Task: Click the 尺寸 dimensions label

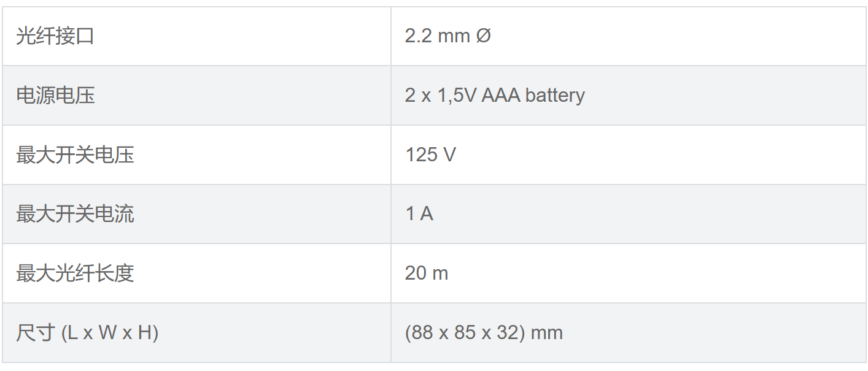Action: click(36, 333)
